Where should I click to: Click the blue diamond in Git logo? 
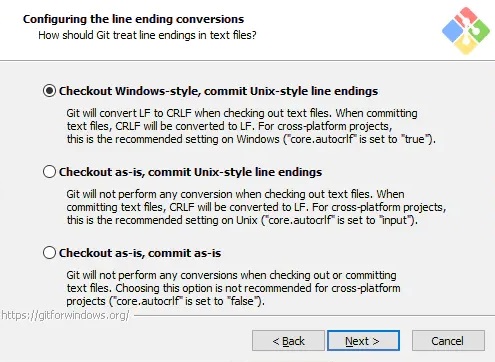(453, 31)
